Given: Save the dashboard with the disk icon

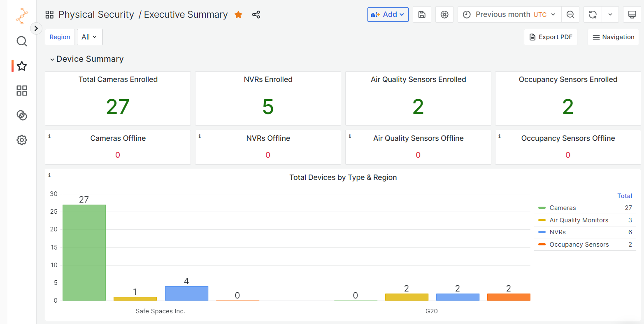Looking at the screenshot, I should (x=422, y=15).
